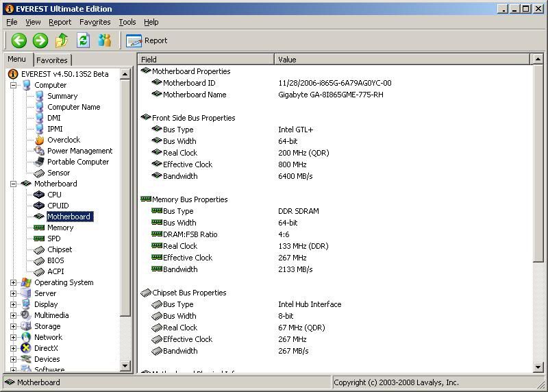This screenshot has height=392, width=548.
Task: Expand the Server branch
Action: click(13, 293)
